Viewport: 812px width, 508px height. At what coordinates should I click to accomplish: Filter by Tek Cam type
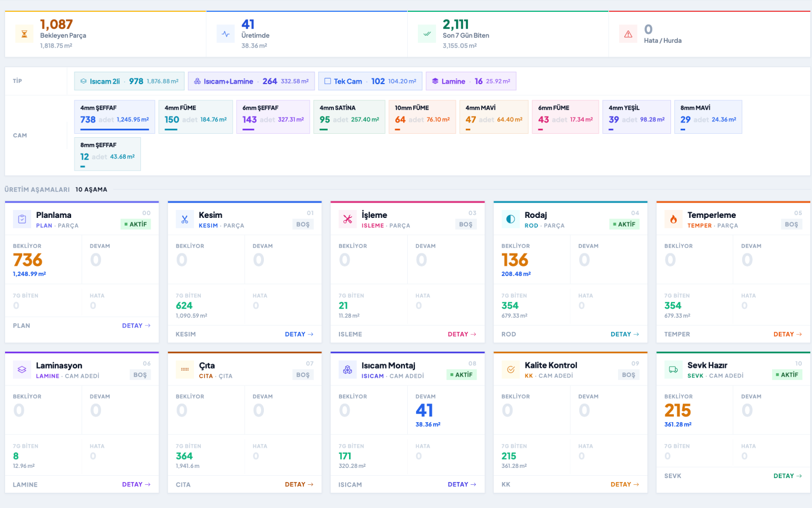[370, 81]
